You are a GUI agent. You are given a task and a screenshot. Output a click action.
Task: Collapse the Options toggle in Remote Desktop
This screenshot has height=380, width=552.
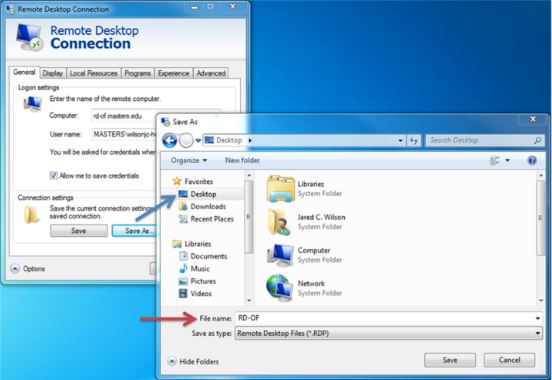[15, 269]
